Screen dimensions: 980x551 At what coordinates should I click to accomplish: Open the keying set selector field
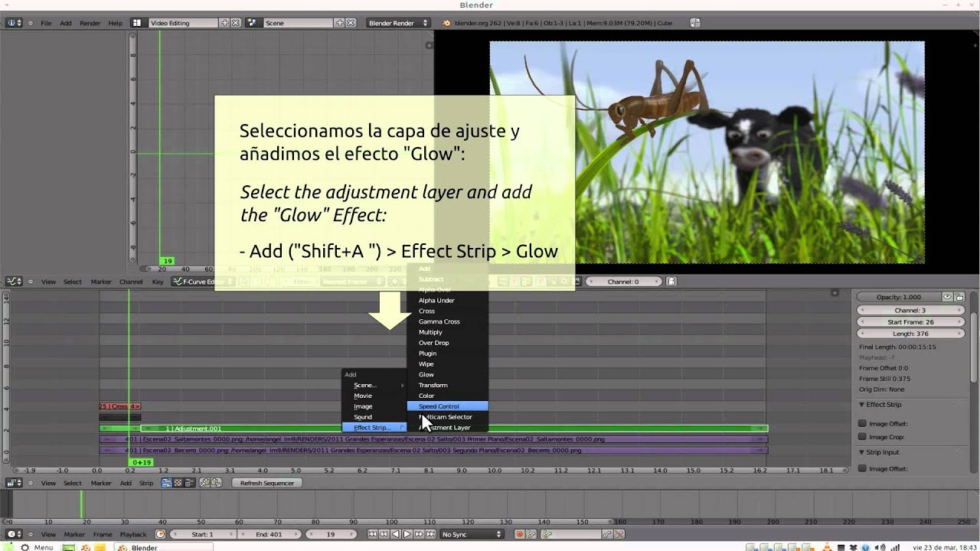click(570, 534)
